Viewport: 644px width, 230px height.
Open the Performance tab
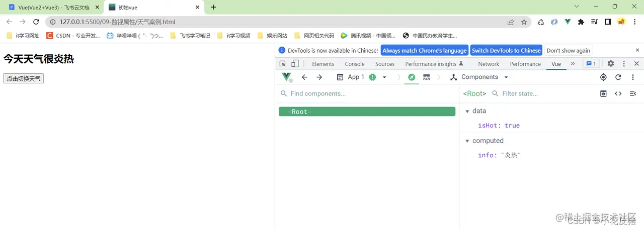[525, 64]
